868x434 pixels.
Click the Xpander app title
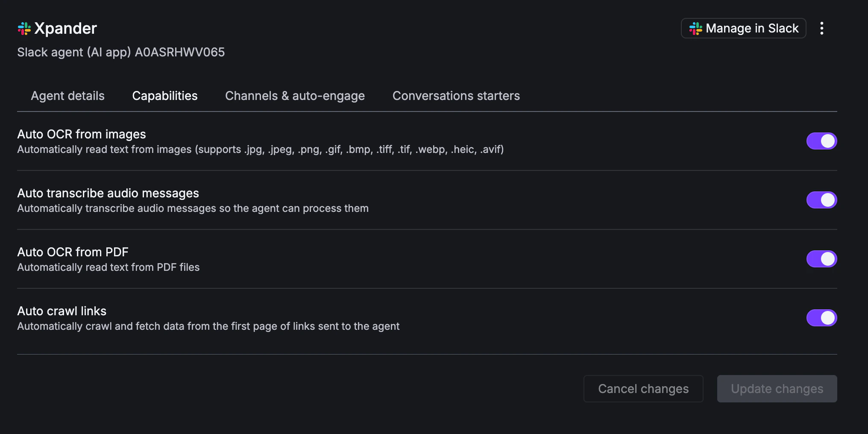(66, 28)
